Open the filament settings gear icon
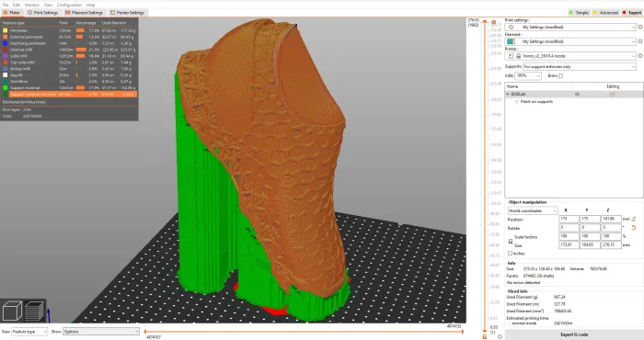Screen dimensions: 644x340 (x=640, y=41)
